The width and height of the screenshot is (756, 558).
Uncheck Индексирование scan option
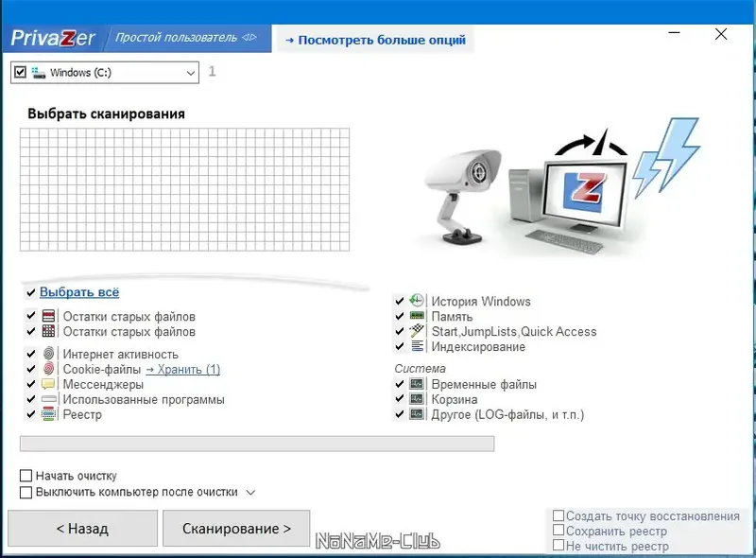coord(399,346)
